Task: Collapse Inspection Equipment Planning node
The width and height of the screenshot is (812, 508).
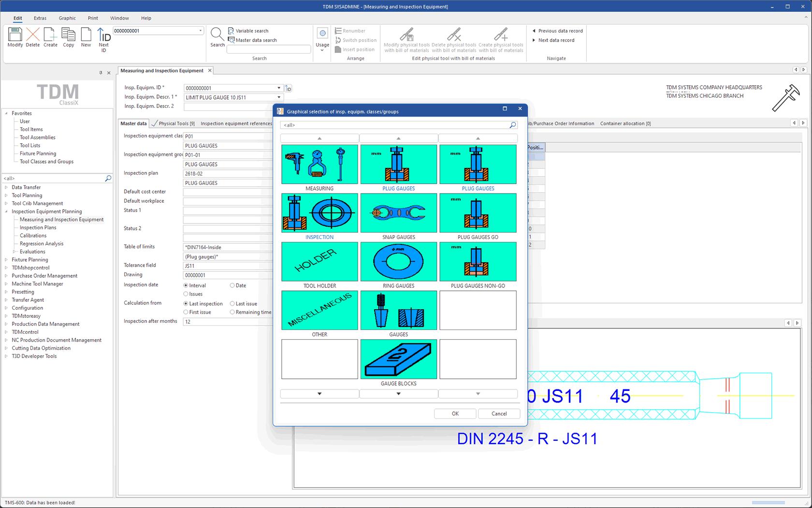Action: pyautogui.click(x=6, y=211)
